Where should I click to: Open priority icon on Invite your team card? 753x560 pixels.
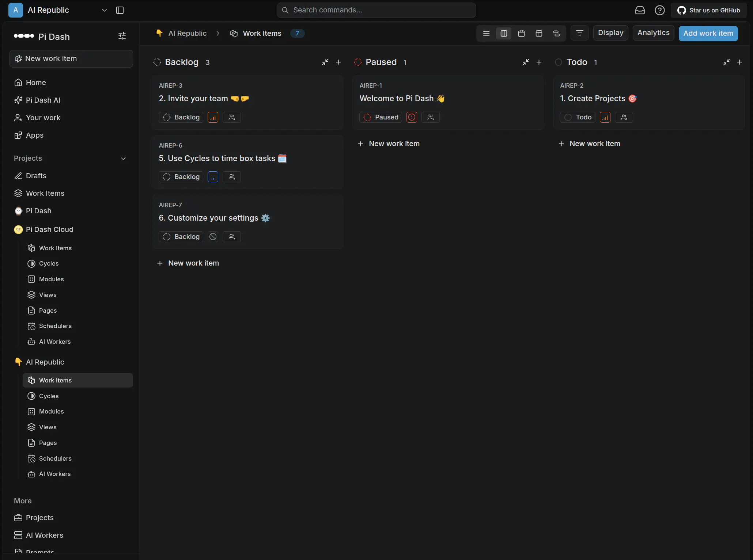(213, 117)
